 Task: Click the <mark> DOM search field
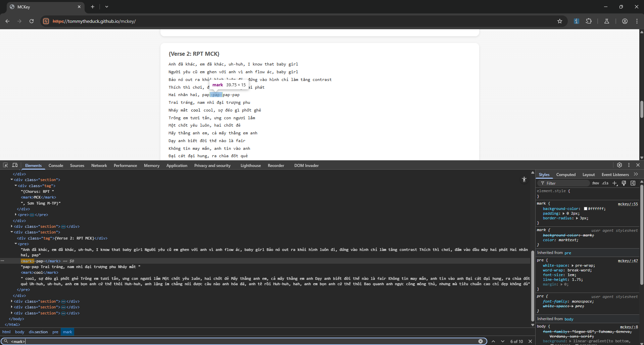point(243,341)
